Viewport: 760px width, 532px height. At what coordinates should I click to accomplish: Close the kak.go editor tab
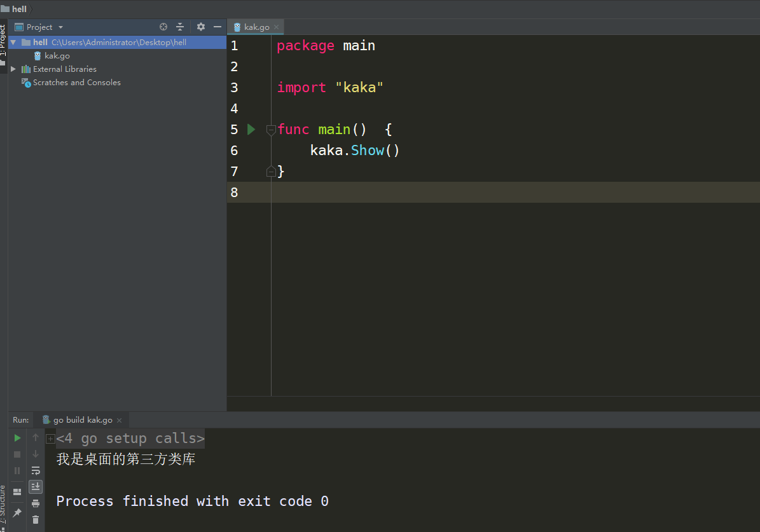point(276,27)
